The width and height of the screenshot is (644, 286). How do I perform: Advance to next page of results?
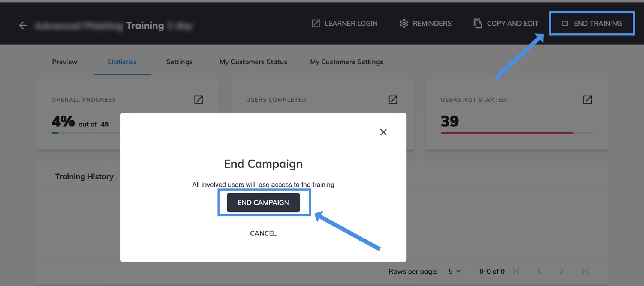tap(562, 271)
